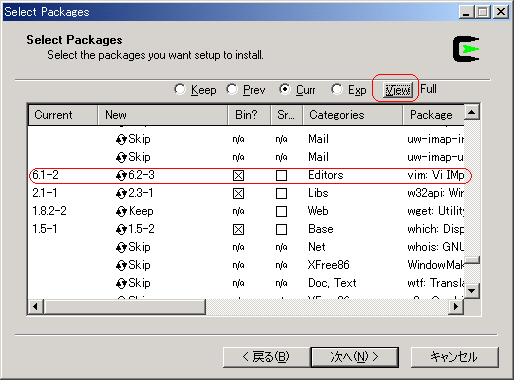Uncheck Bin checkbox for vim

click(238, 175)
